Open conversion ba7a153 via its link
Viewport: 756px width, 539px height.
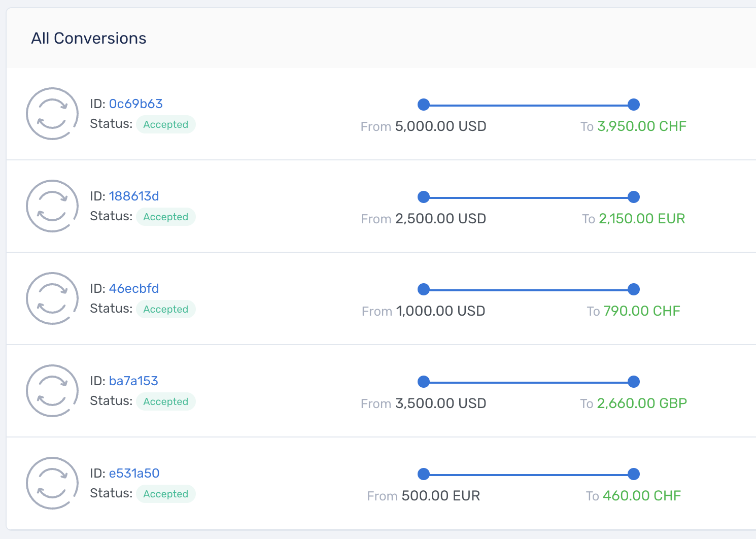133,381
